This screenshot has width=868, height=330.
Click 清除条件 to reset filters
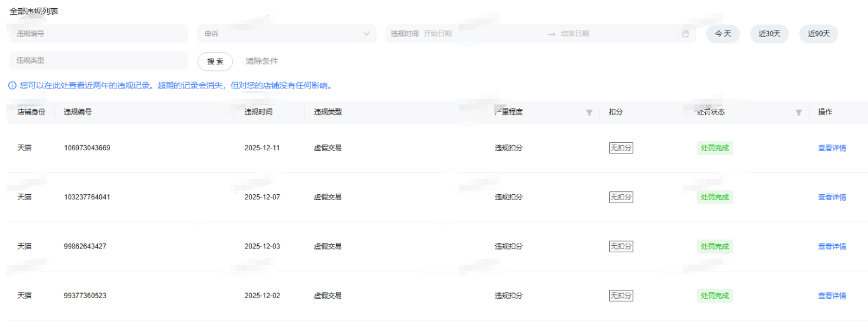262,61
